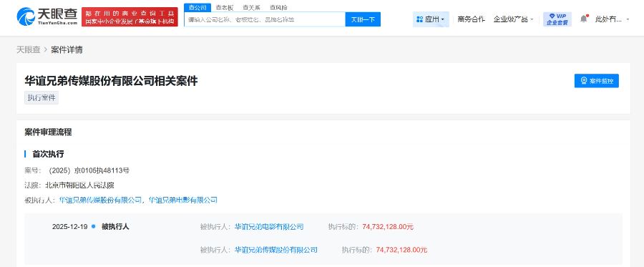This screenshot has height=267, width=644.
Task: Click the 应用 grid icon
Action: pos(419,19)
